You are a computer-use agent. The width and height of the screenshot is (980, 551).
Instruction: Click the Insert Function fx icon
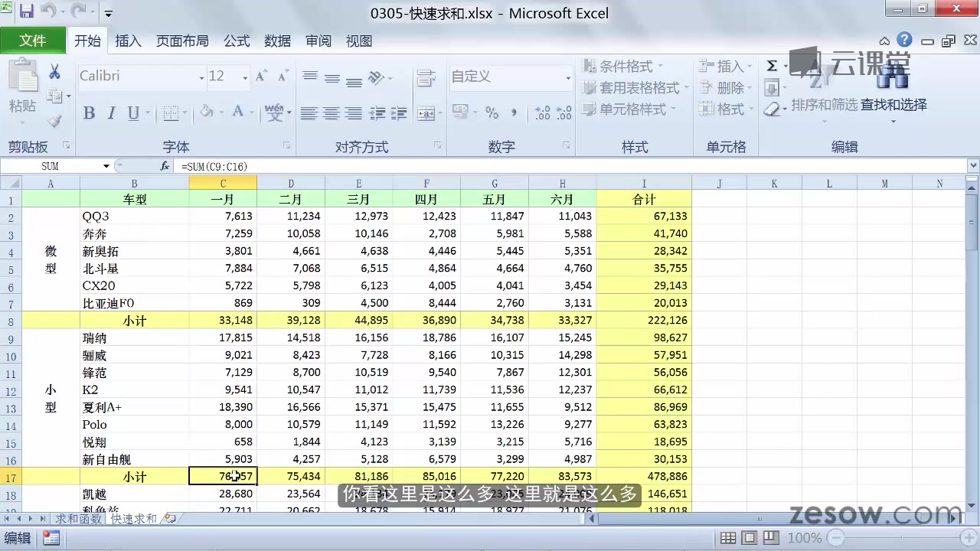coord(165,166)
